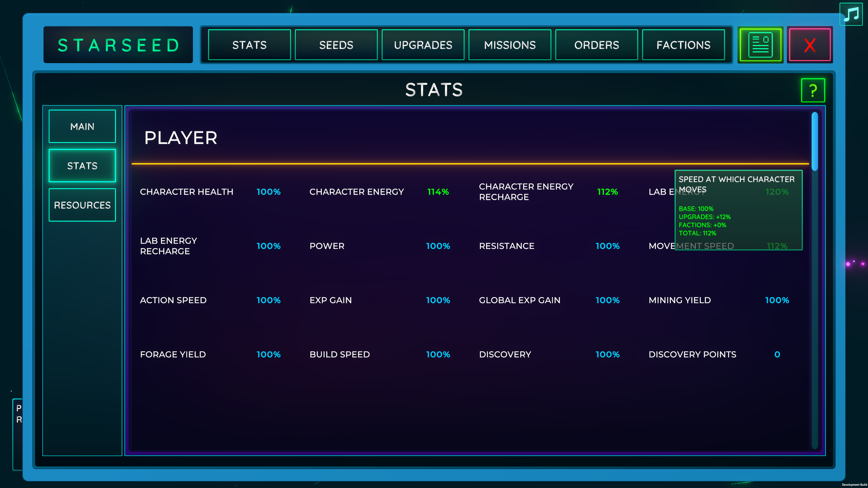Image resolution: width=868 pixels, height=488 pixels.
Task: Click the STARSEED logo title
Action: click(118, 45)
